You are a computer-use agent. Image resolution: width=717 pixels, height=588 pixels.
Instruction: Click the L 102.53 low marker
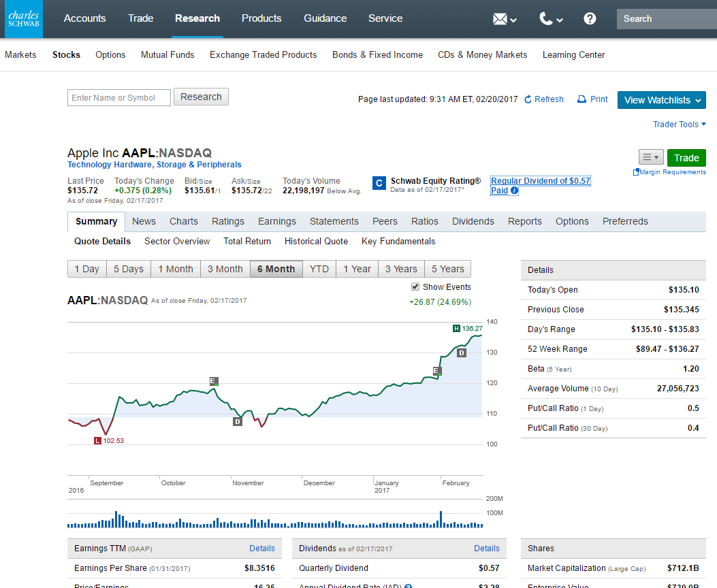pos(109,441)
